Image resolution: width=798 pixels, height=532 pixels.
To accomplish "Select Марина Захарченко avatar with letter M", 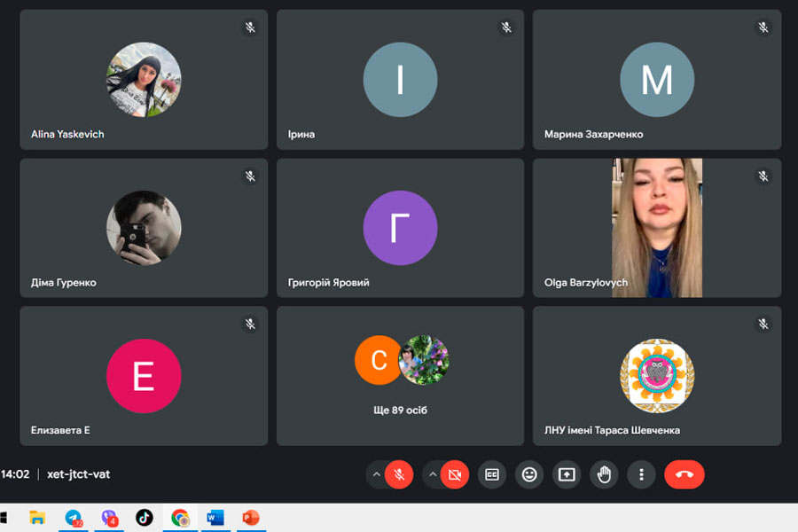I will click(657, 80).
